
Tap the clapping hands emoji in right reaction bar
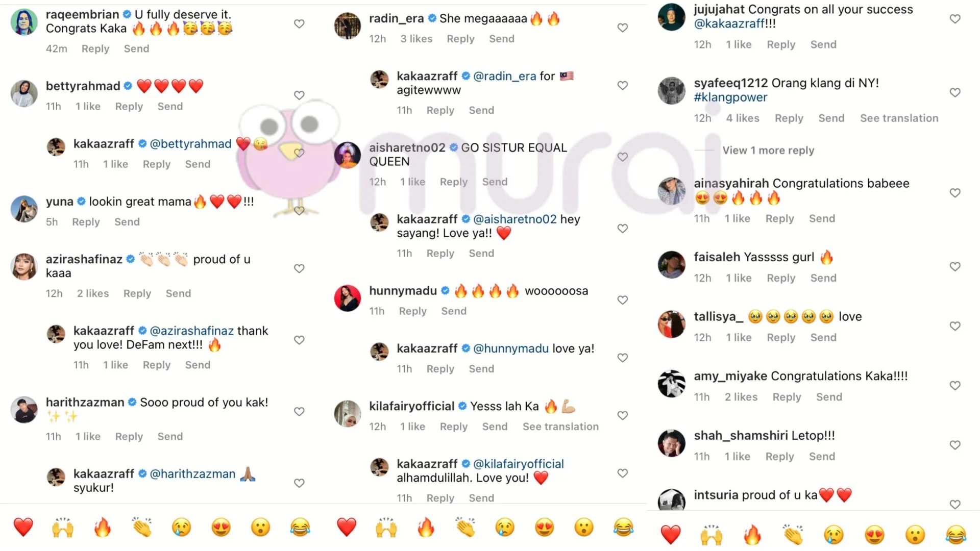click(x=794, y=535)
